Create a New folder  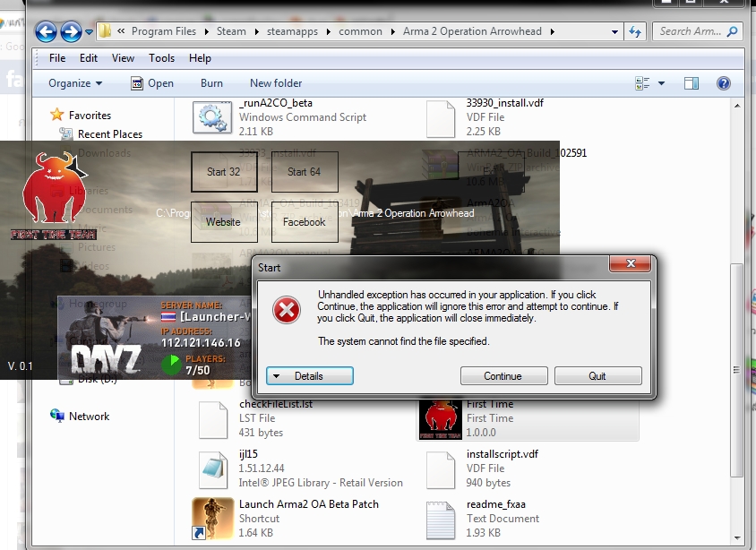[276, 83]
